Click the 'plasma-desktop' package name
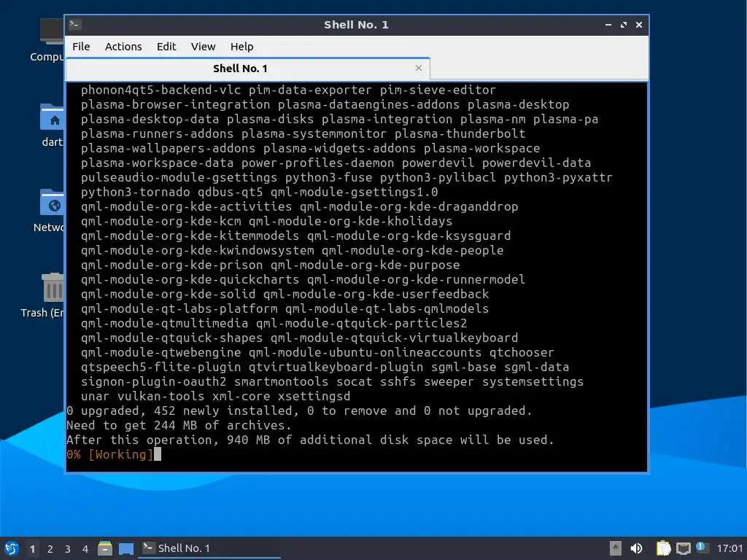The image size is (747, 560). (519, 104)
